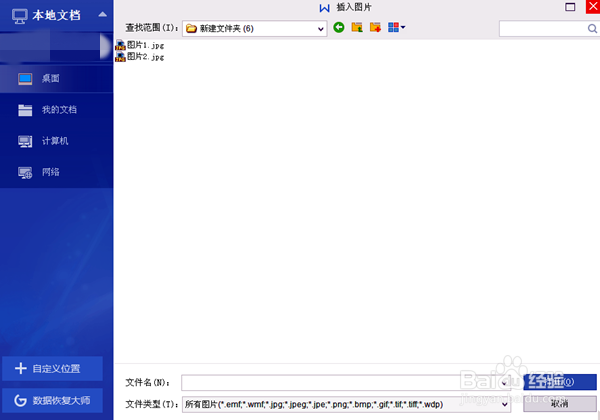Expand the 文件名 dropdown arrow
Viewport: 600px width, 420px height.
504,383
